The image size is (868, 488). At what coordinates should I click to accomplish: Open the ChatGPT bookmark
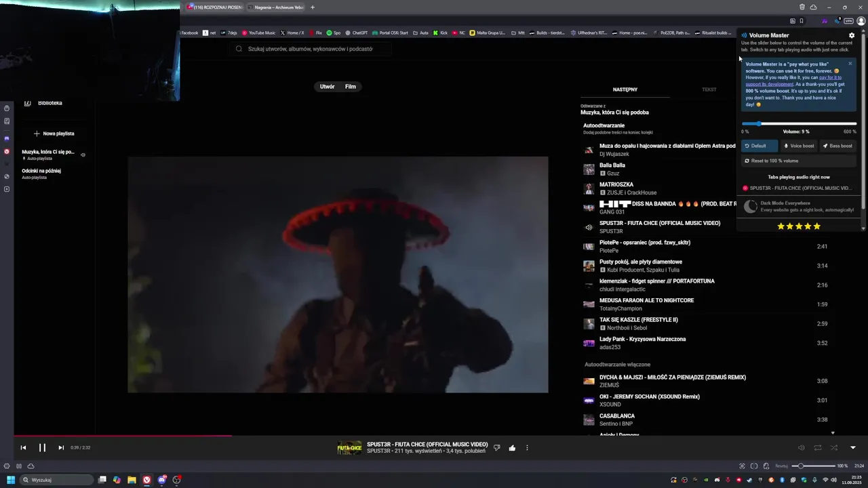coord(357,33)
